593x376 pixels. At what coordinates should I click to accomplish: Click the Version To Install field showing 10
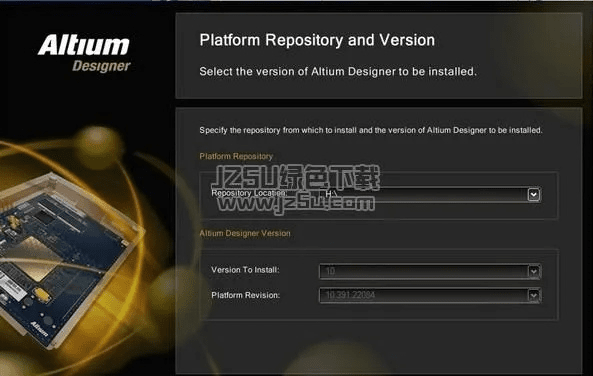(430, 271)
